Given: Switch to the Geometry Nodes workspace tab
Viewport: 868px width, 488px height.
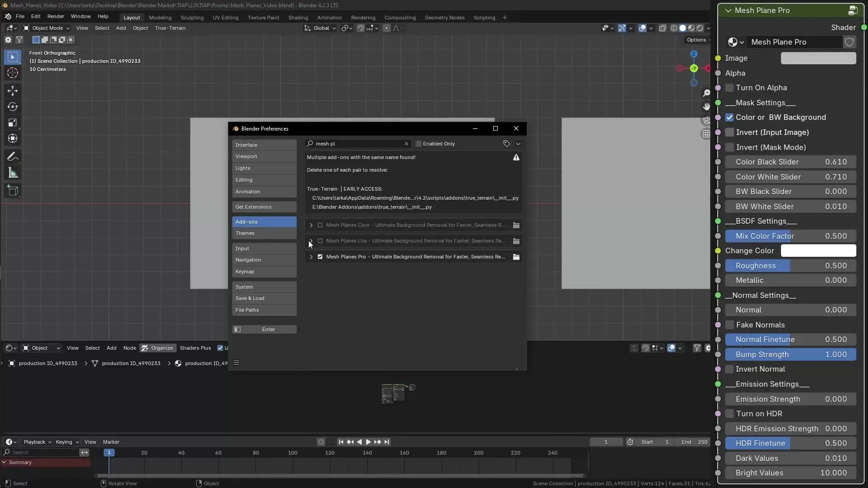Looking at the screenshot, I should (444, 18).
